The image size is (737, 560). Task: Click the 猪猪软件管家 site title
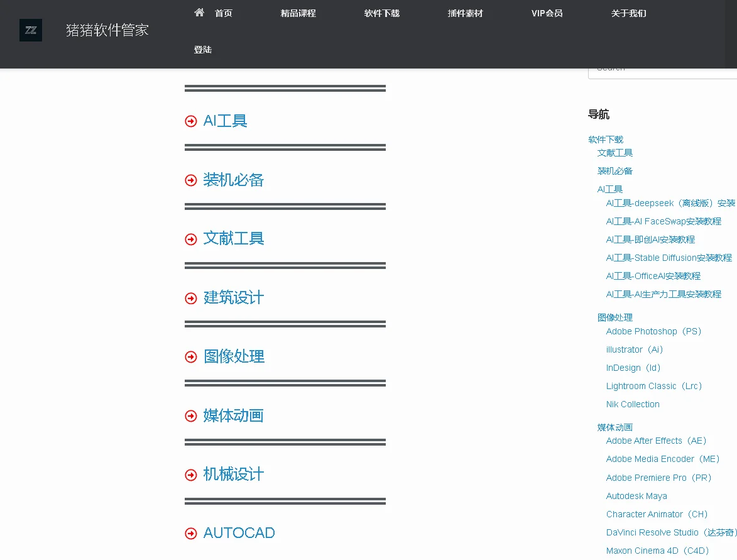[107, 30]
